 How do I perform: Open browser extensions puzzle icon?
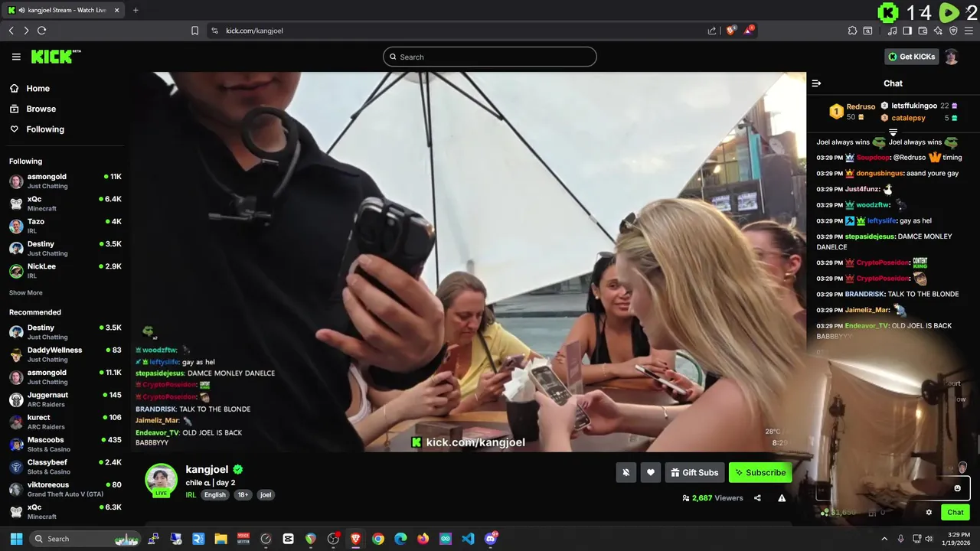point(852,31)
